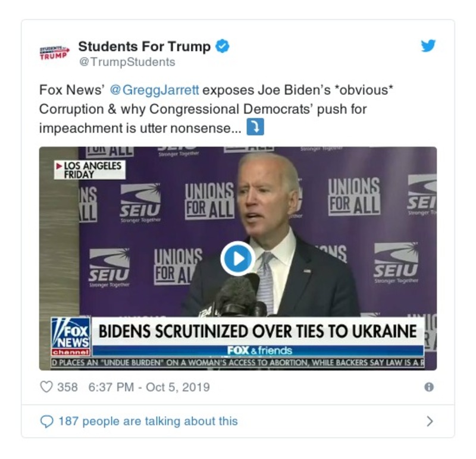
Task: Click the Students For Trump profile avatar
Action: click(x=54, y=51)
